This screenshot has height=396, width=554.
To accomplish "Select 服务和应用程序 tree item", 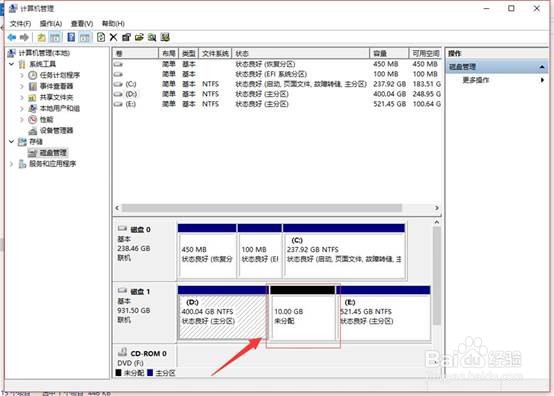I will tap(53, 164).
